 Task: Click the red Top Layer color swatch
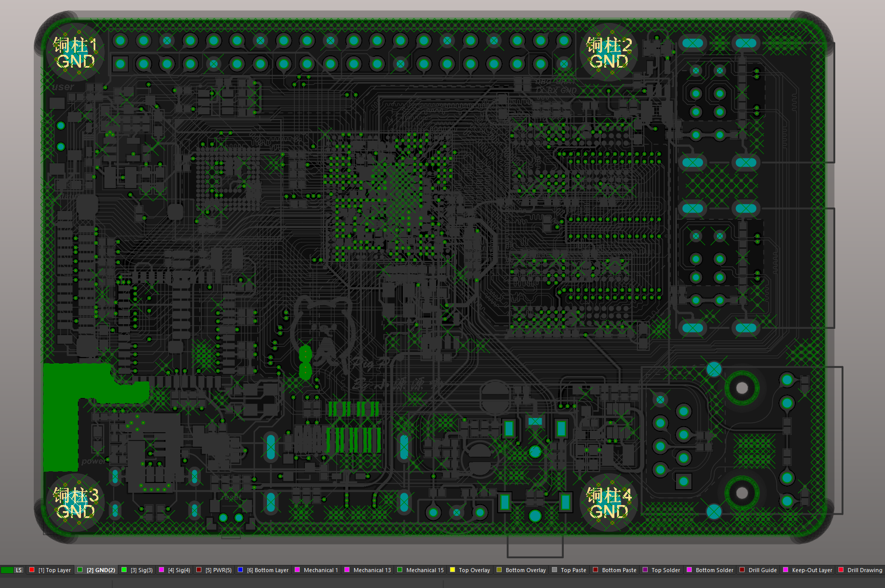32,570
